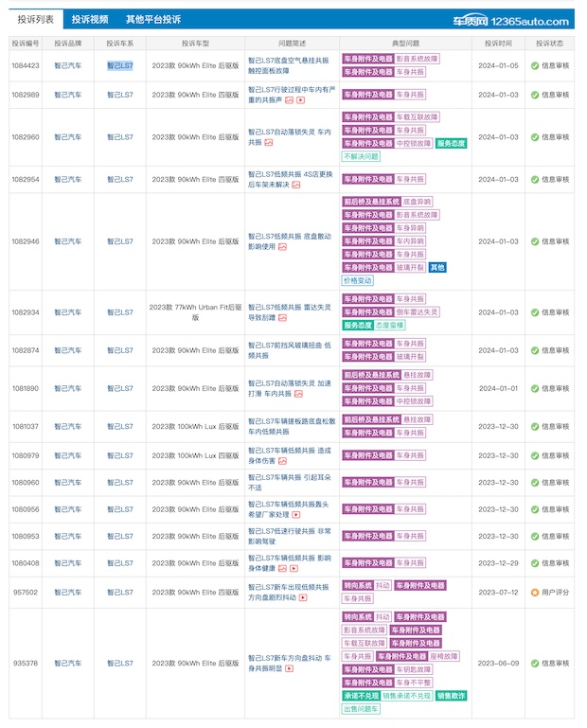Click green check status icon for 1080408
The height and width of the screenshot is (728, 587).
[x=535, y=563]
